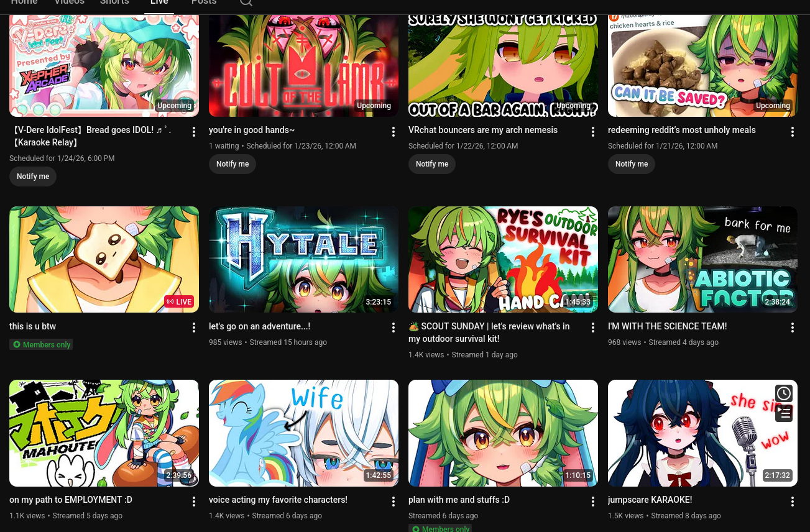Screen dimensions: 810x532
Task: Open more options for V-Dere IdolFest video
Action: [x=194, y=132]
